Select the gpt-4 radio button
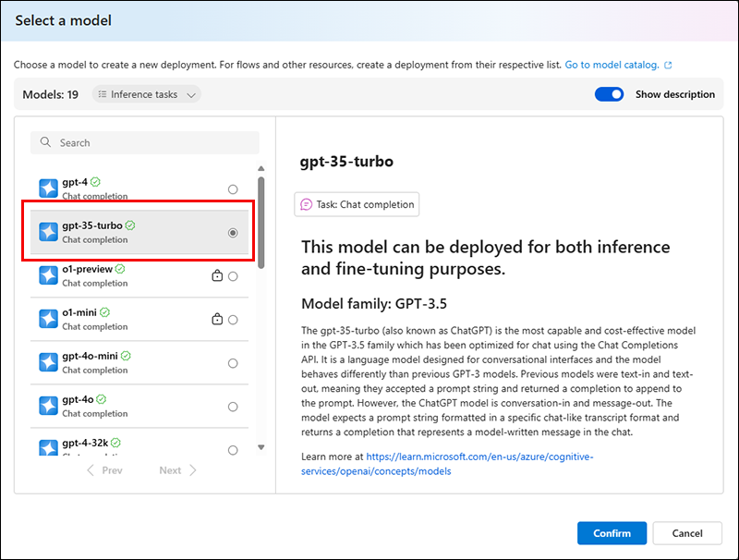This screenshot has height=560, width=739. (233, 189)
